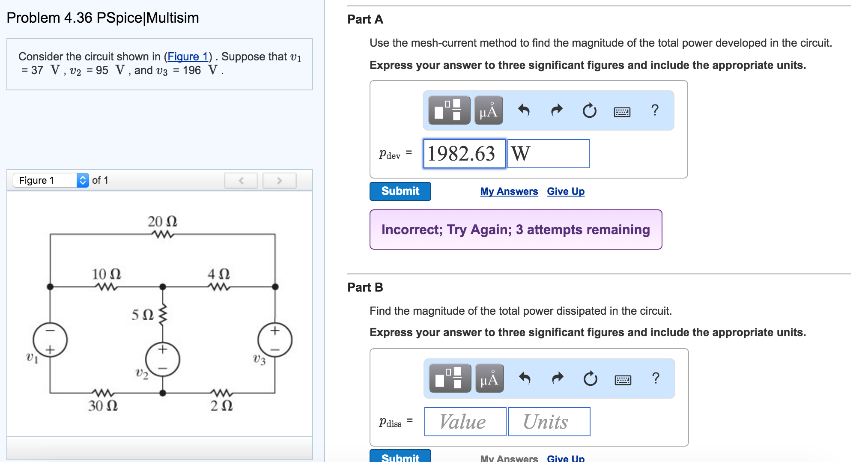The height and width of the screenshot is (462, 868).
Task: Insert a units symbol using the µÅ icon in Part A
Action: coord(488,110)
